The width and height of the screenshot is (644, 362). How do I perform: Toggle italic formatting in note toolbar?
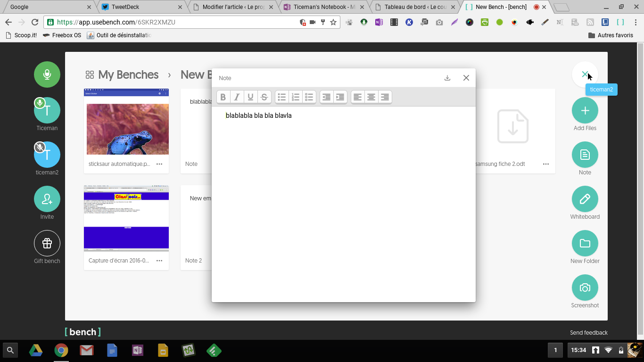click(x=237, y=97)
